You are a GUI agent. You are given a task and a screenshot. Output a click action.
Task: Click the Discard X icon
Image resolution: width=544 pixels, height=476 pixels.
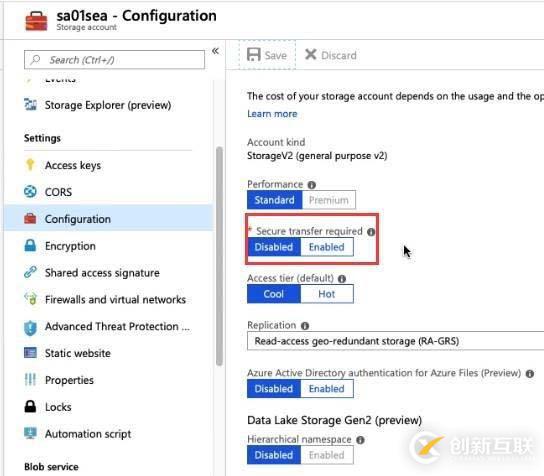tap(311, 54)
